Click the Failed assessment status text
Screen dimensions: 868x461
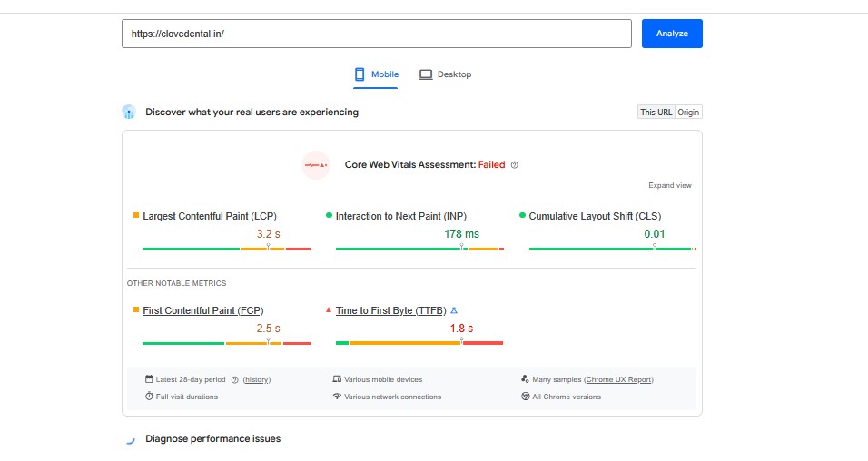coord(491,165)
